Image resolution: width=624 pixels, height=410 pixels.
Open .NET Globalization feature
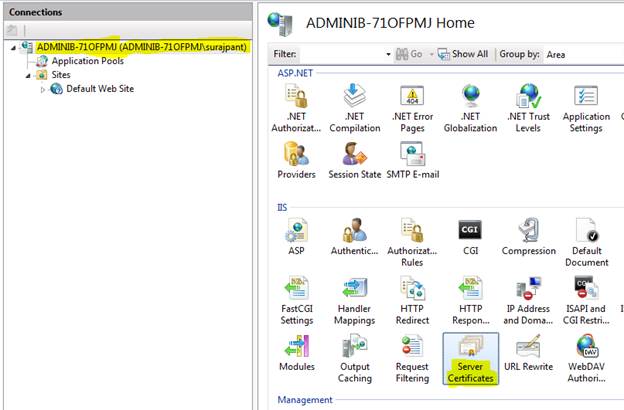pos(470,108)
